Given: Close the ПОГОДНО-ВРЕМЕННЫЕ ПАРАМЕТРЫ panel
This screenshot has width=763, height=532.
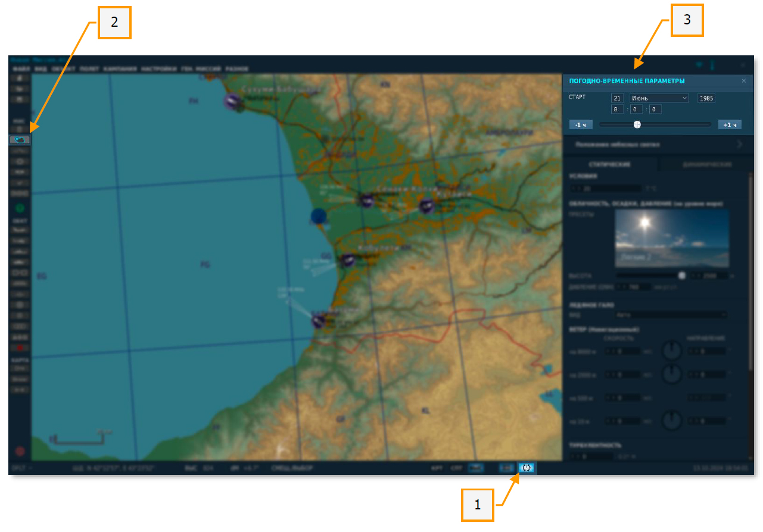Looking at the screenshot, I should (x=743, y=81).
